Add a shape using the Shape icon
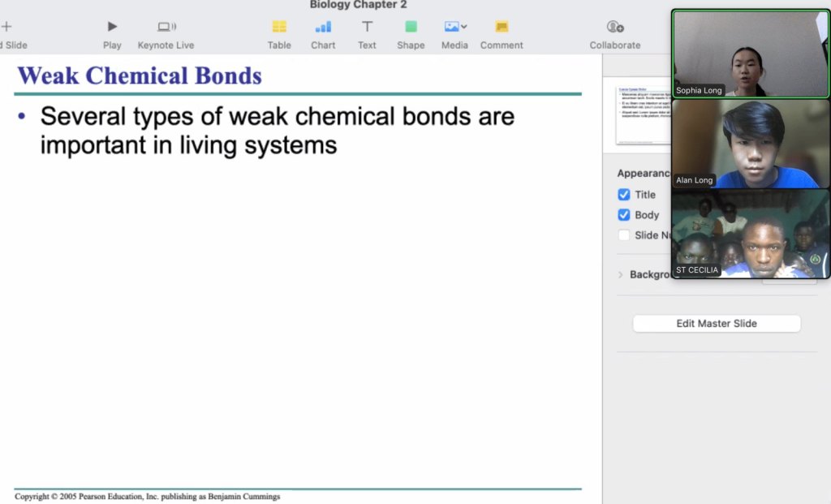 pos(411,27)
